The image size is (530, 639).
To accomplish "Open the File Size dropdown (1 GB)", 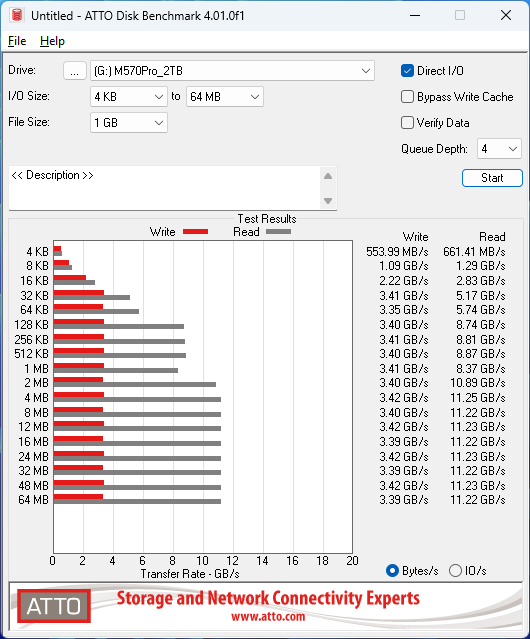I will pos(129,123).
